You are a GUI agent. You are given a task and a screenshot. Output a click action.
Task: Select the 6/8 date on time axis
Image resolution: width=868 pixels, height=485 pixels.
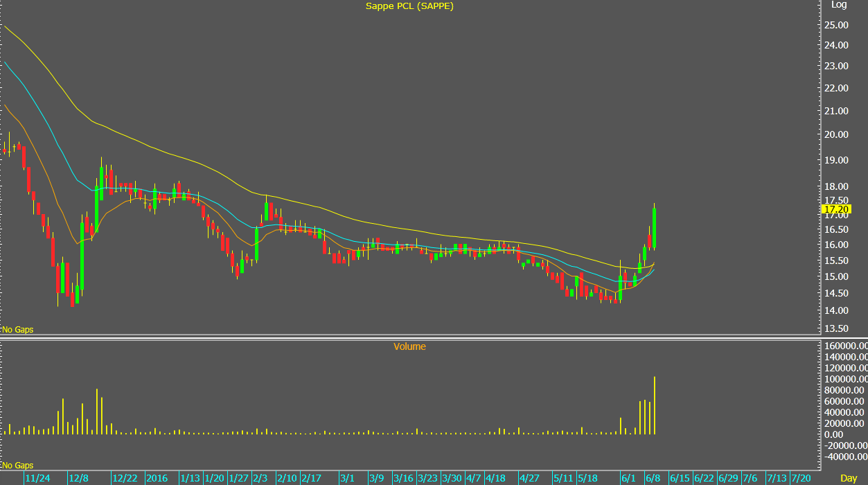(x=653, y=479)
